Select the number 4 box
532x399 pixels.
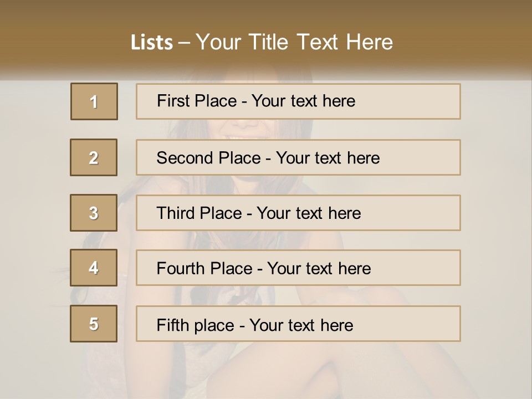click(94, 268)
